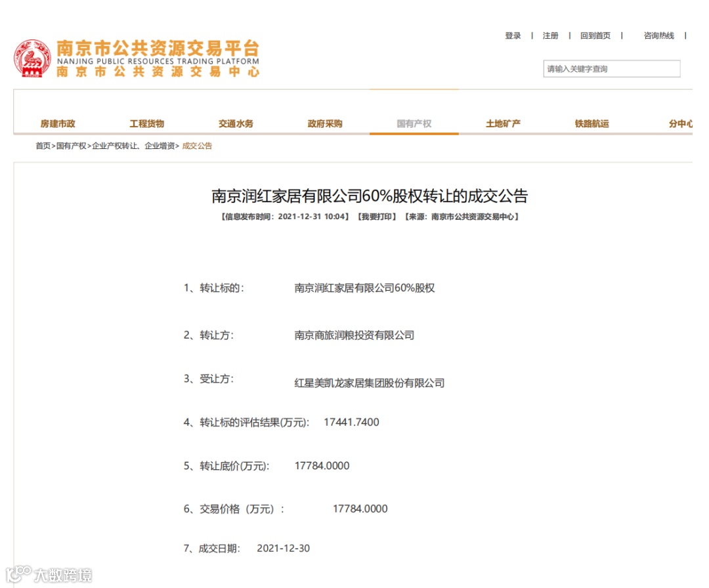This screenshot has height=588, width=709.
Task: Select the 房建市政 nav tab
Action: (x=58, y=123)
